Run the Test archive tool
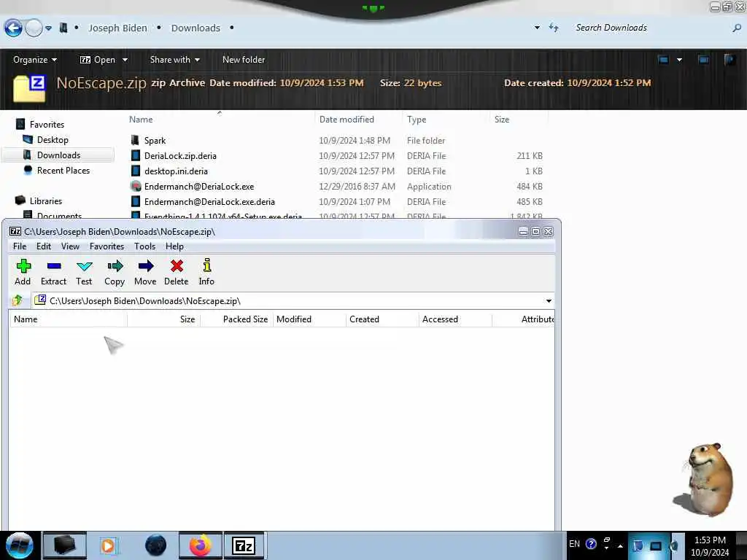The height and width of the screenshot is (560, 747). coord(84,273)
